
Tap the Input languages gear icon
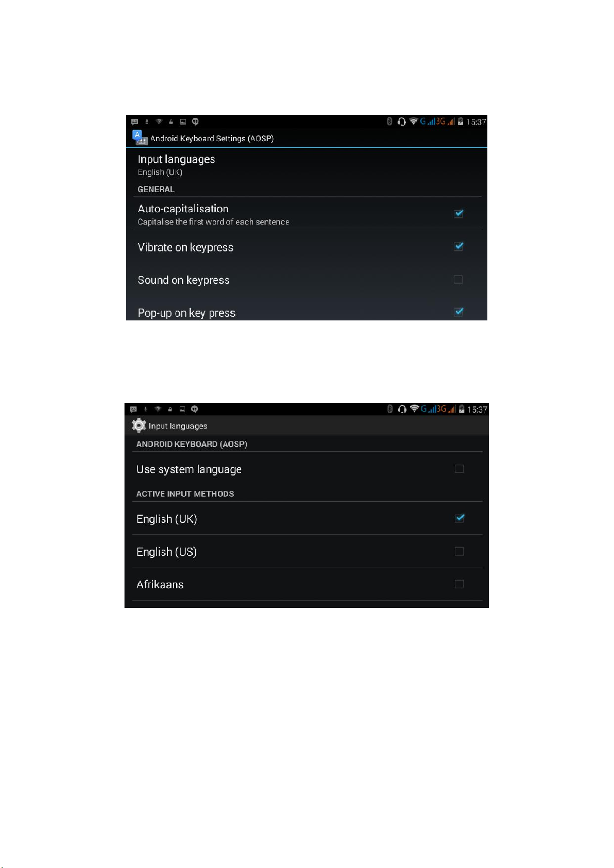(139, 426)
